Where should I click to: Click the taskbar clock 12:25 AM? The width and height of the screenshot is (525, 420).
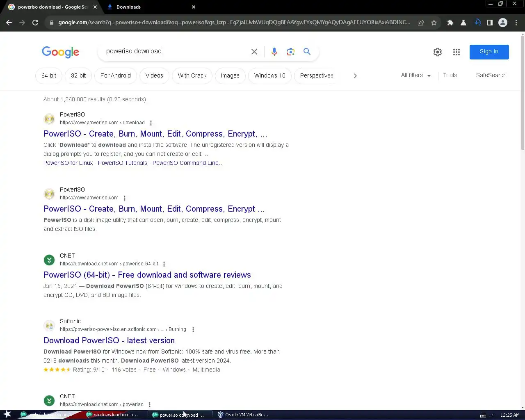[x=510, y=415]
